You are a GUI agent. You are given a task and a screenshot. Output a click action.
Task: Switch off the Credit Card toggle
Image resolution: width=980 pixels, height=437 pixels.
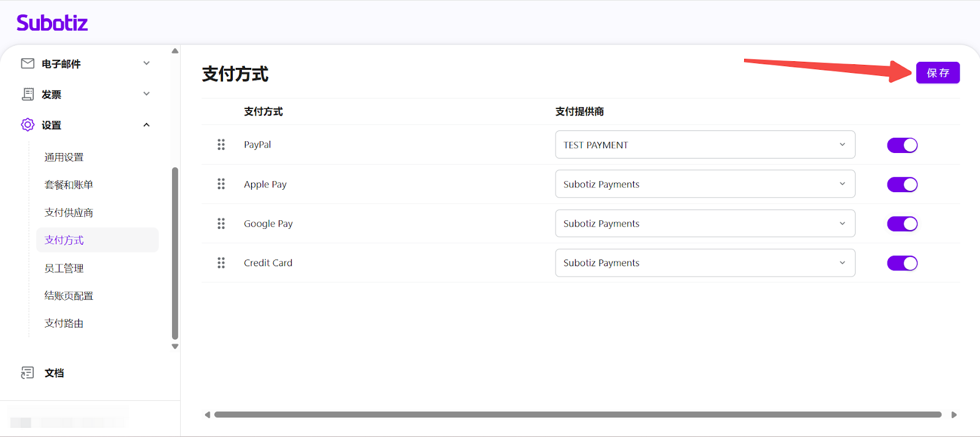902,263
